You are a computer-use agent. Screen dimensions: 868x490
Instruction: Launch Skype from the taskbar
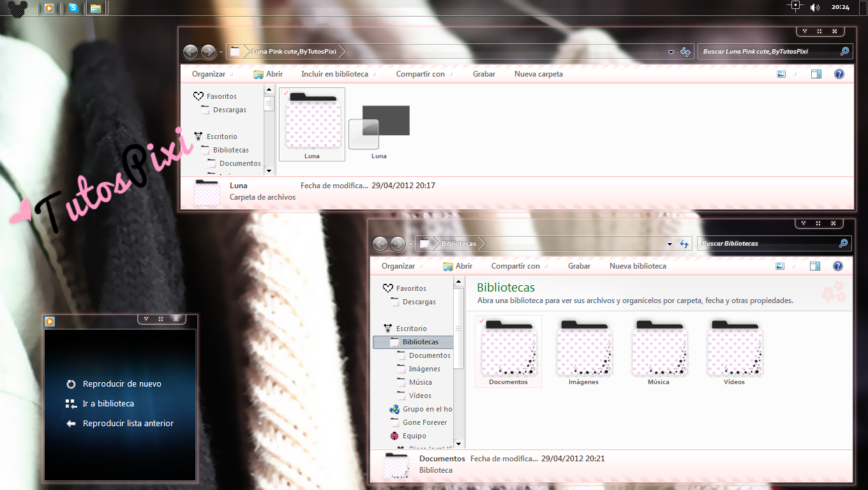pos(73,8)
